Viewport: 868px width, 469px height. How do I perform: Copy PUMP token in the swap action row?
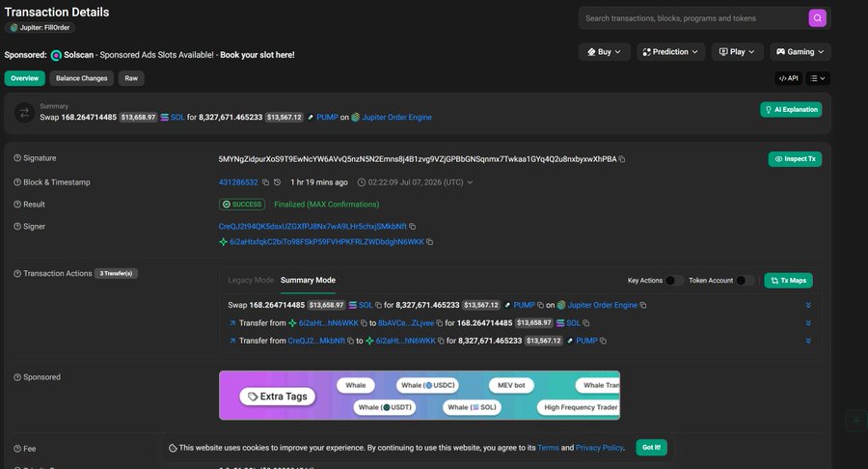tap(540, 305)
